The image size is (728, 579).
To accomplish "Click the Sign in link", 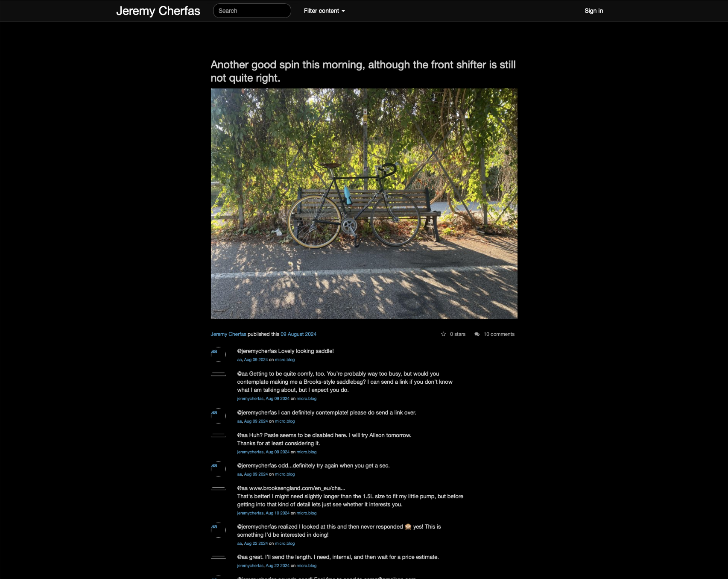I will [x=594, y=11].
